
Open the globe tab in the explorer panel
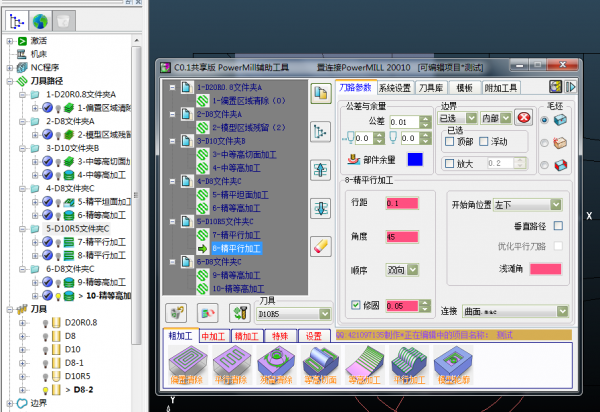coord(40,19)
